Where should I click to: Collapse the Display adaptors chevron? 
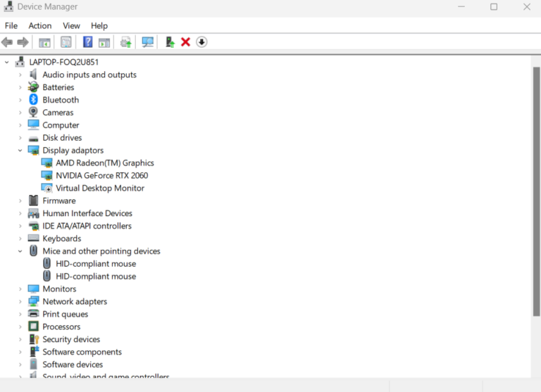click(x=20, y=151)
